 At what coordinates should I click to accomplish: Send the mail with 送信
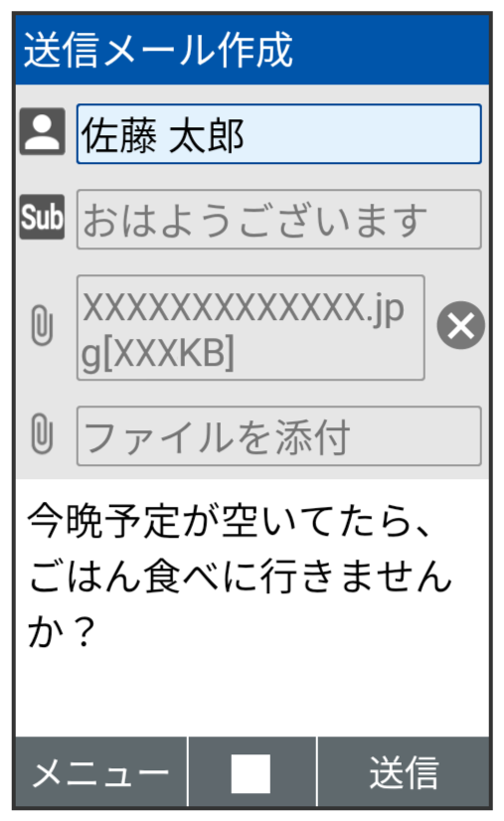(x=404, y=773)
